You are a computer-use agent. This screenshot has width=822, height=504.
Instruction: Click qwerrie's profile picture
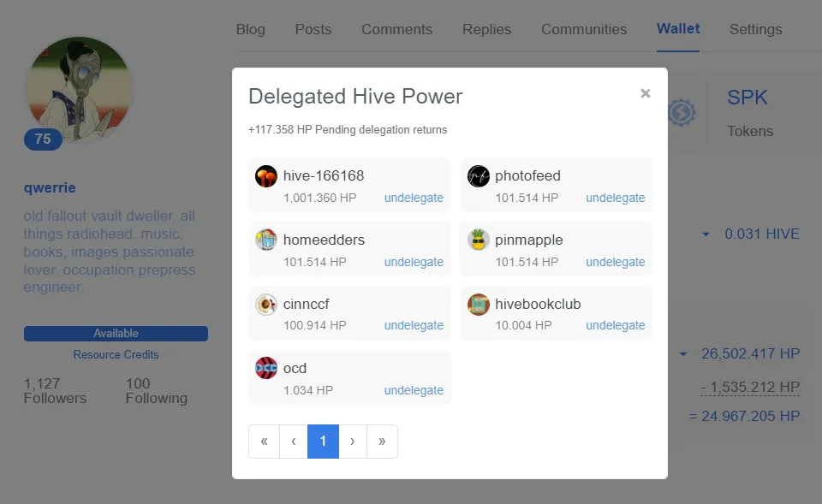tap(79, 89)
